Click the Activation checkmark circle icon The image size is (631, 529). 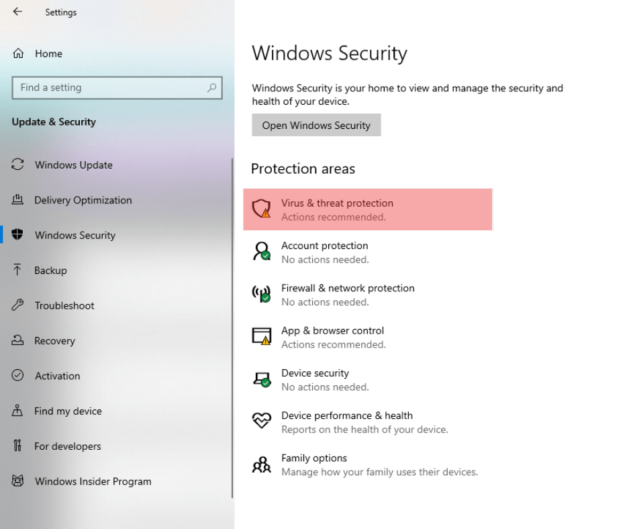tap(17, 375)
